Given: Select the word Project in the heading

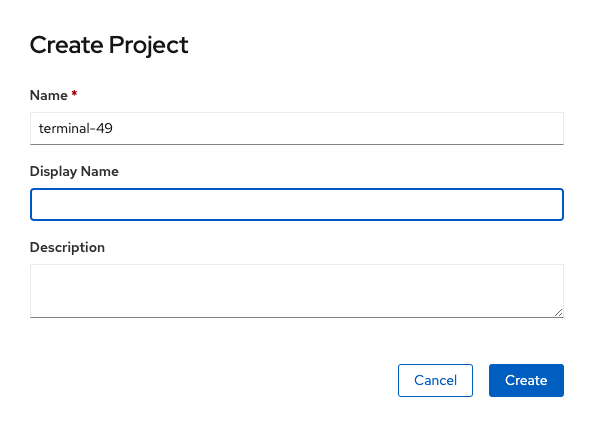Looking at the screenshot, I should coord(148,46).
